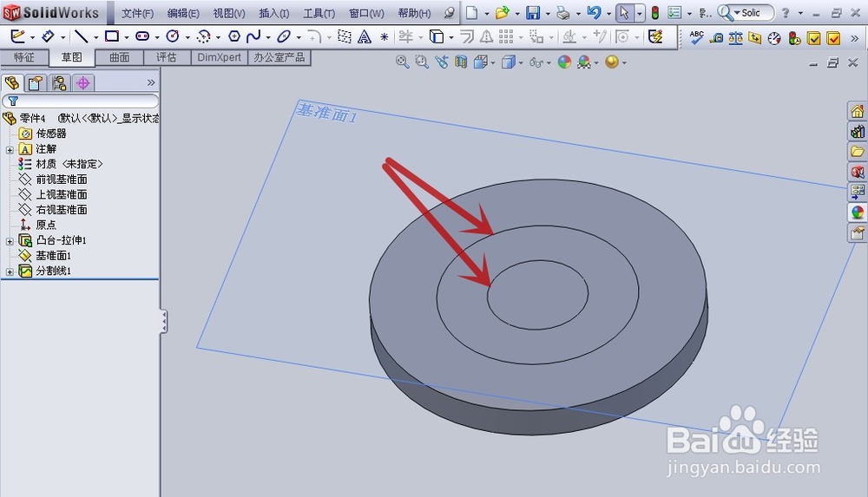Click the Rebuild traffic light icon
Viewport: 868px width, 497px height.
pos(654,13)
